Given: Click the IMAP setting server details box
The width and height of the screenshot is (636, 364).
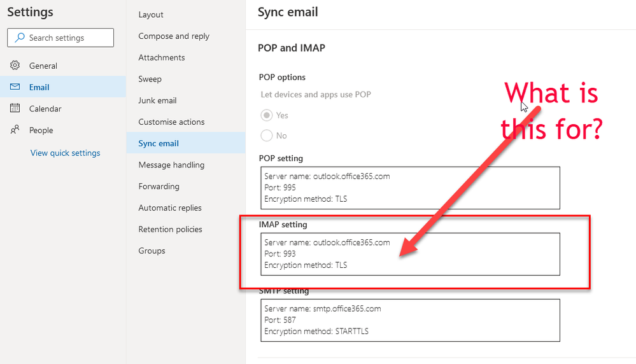Looking at the screenshot, I should 410,254.
